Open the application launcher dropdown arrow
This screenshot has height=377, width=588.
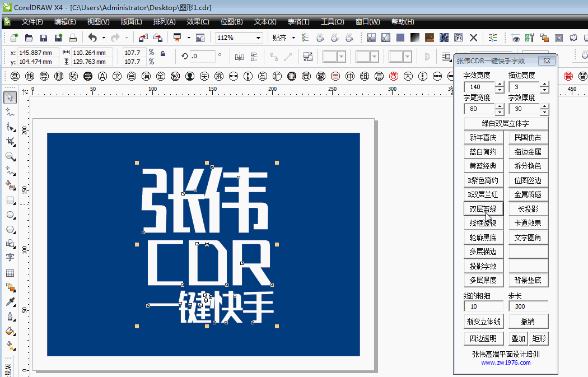[189, 38]
